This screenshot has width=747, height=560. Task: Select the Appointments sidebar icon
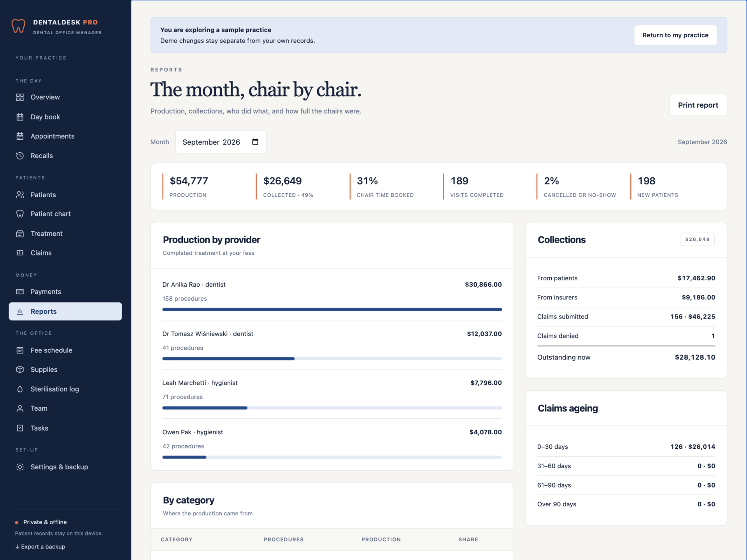click(x=20, y=136)
